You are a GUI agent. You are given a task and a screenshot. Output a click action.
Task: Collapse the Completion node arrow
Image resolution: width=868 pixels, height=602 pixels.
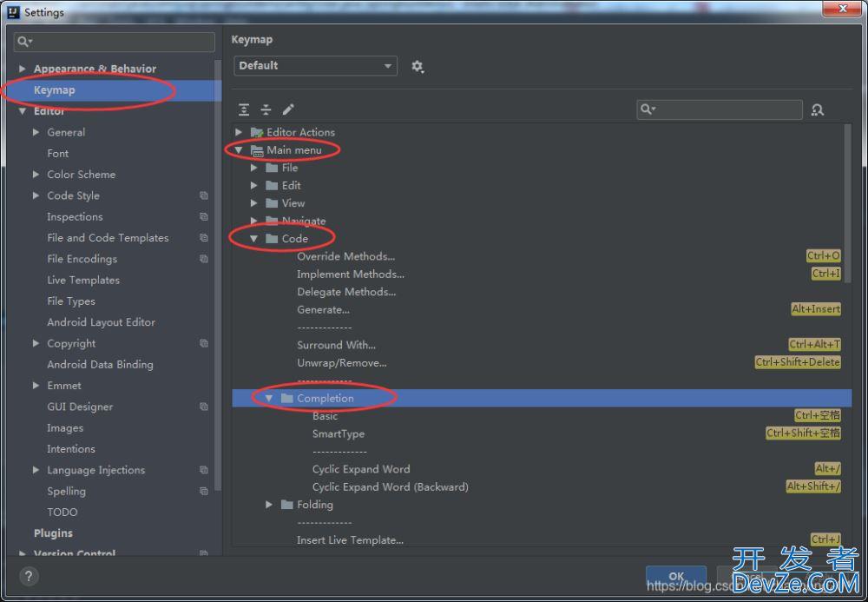pos(269,398)
